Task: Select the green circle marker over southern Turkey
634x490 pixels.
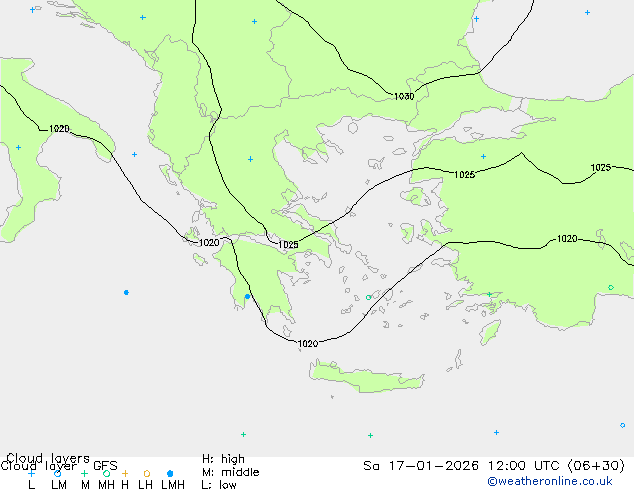Action: coord(611,287)
